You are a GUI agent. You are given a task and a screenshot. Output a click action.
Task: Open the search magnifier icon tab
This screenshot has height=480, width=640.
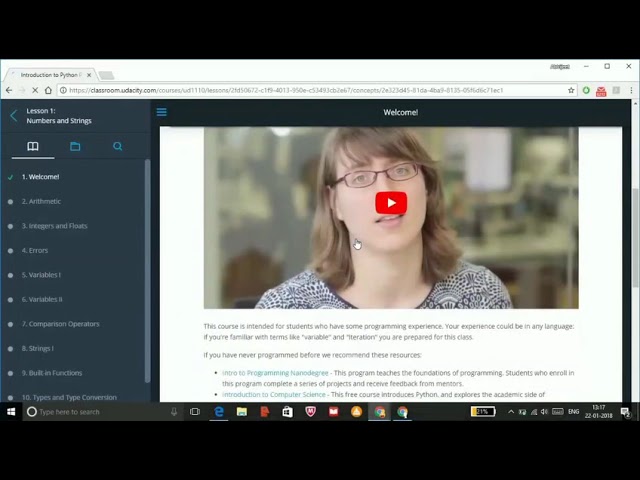[x=118, y=146]
